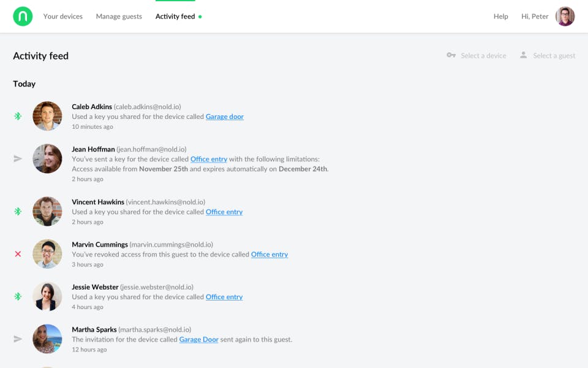Click the red revoked X beside Marvin Cummings
Image resolution: width=588 pixels, height=368 pixels.
click(x=18, y=254)
